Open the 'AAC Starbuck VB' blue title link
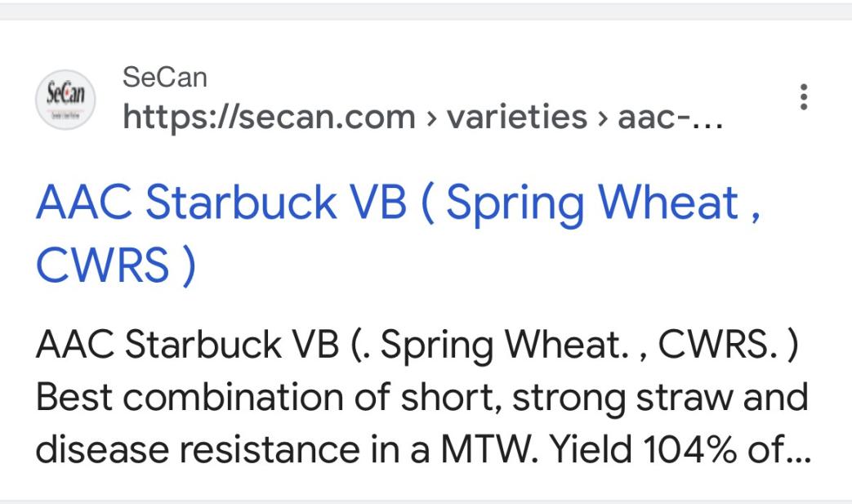852x504 pixels. (221, 205)
